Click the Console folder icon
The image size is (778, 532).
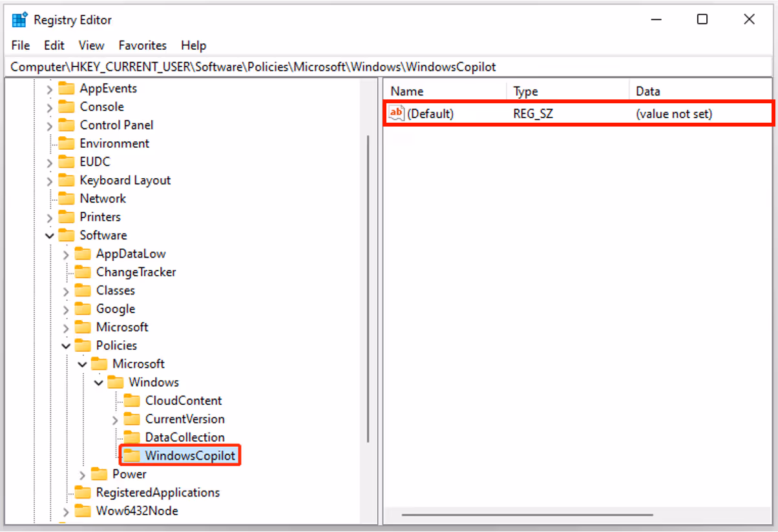point(67,107)
